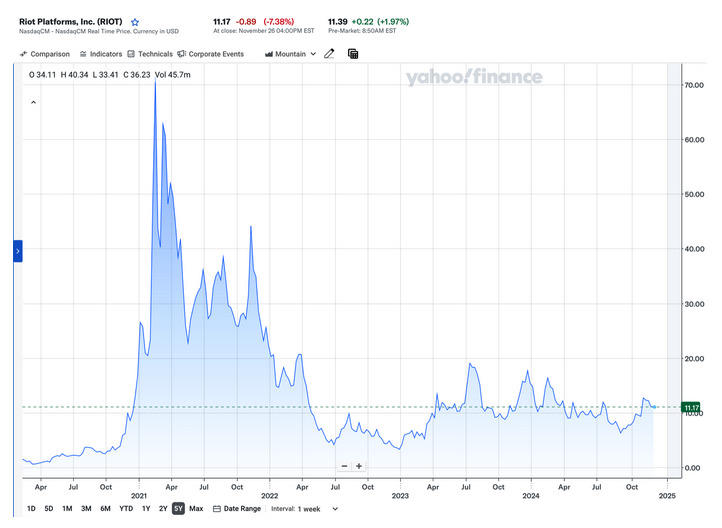Expand the blue side panel arrow
This screenshot has height=528, width=722.
pyautogui.click(x=17, y=251)
